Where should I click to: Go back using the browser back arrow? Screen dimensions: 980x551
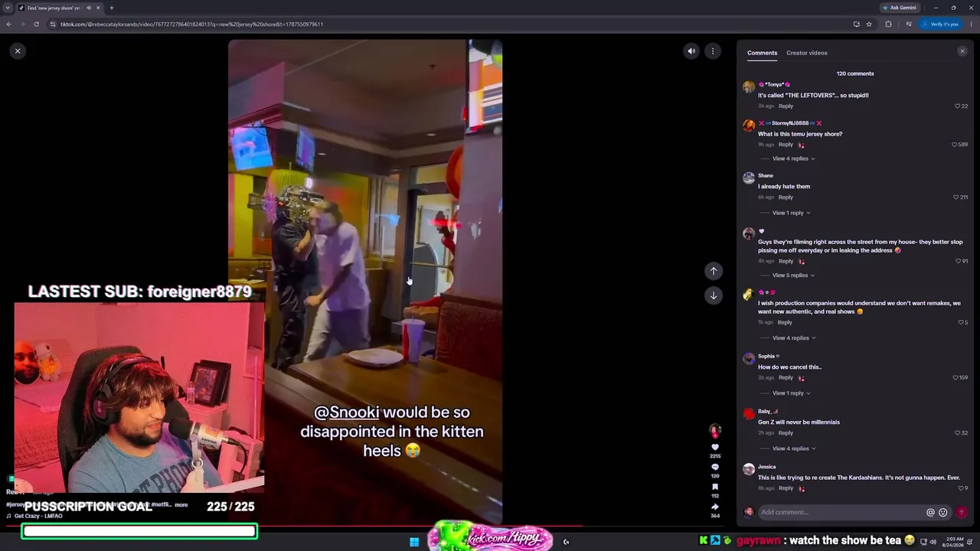pyautogui.click(x=8, y=24)
